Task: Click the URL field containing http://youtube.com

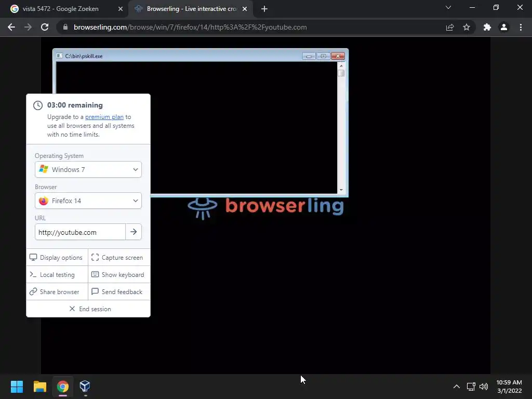Action: coord(80,232)
